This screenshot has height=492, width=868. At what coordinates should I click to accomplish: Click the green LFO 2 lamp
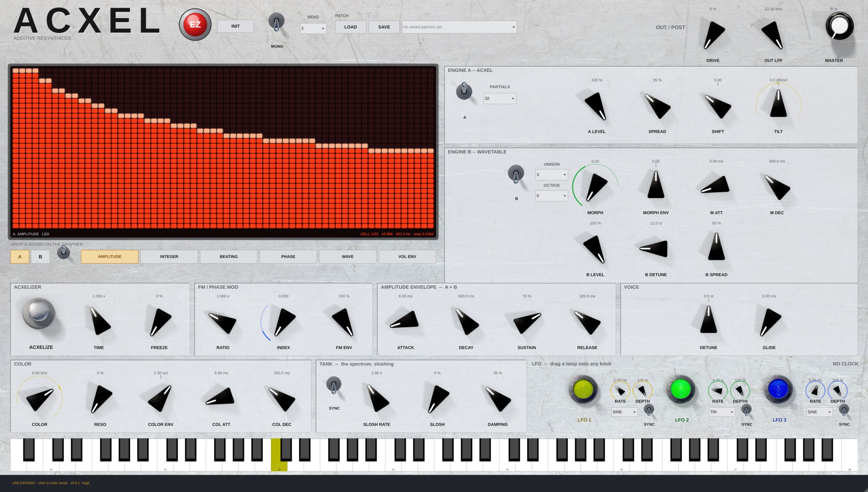(681, 389)
